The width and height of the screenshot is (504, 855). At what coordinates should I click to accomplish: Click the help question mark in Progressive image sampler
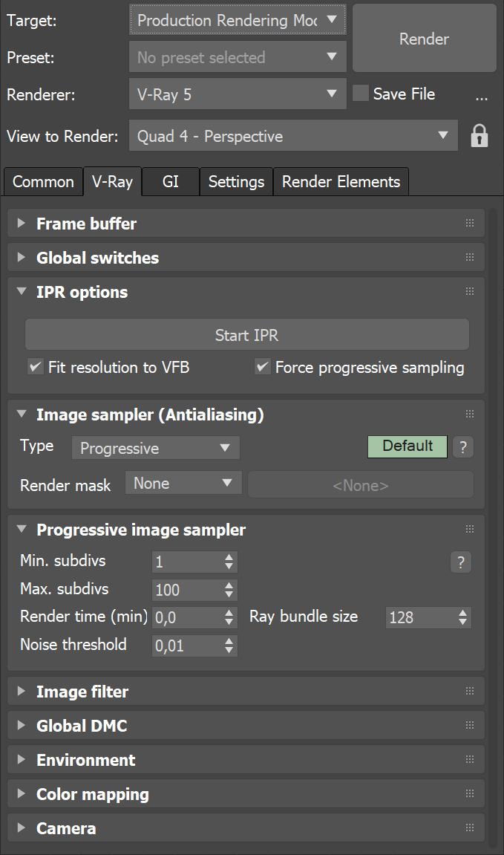460,562
